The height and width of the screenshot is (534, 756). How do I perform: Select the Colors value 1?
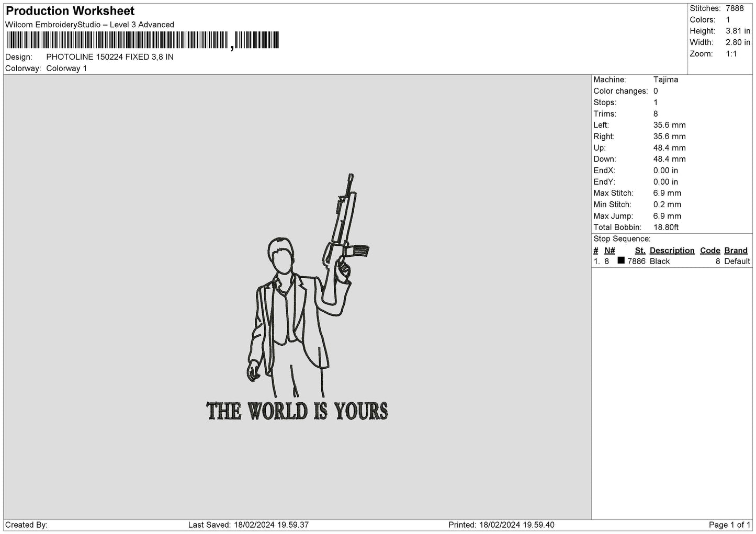pyautogui.click(x=728, y=20)
